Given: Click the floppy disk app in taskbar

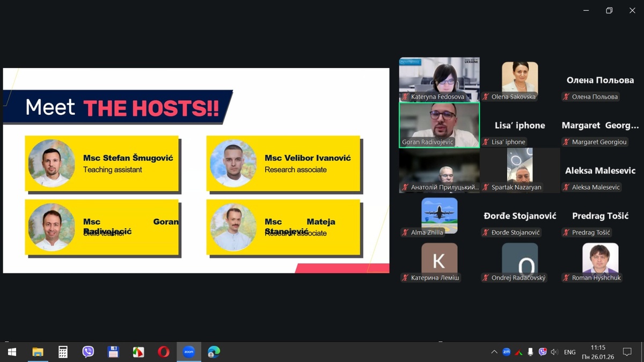Looking at the screenshot, I should tap(113, 352).
